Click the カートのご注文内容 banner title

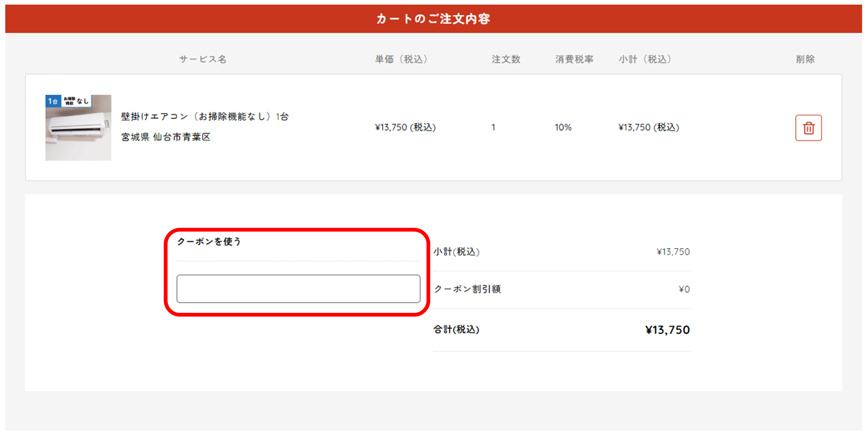point(433,19)
